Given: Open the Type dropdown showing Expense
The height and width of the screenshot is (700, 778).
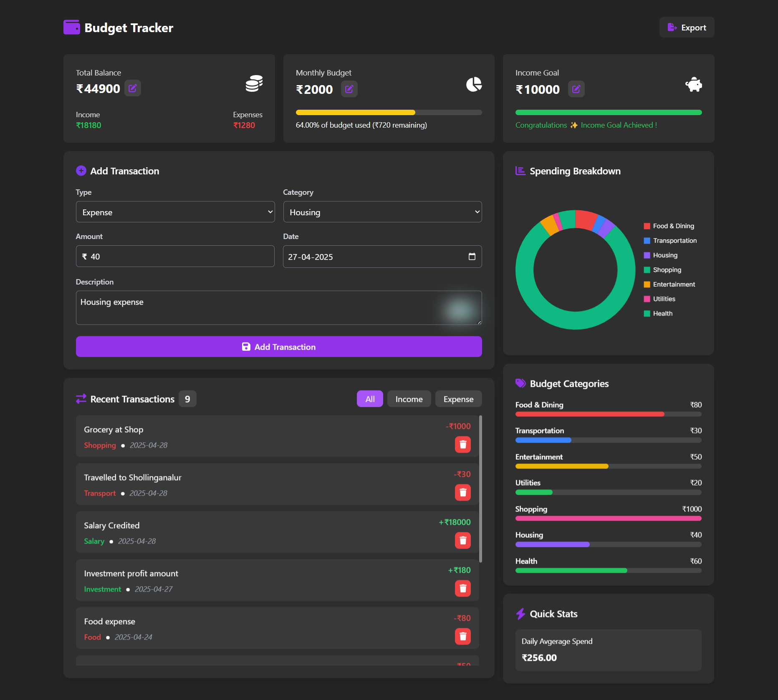Looking at the screenshot, I should click(x=175, y=212).
